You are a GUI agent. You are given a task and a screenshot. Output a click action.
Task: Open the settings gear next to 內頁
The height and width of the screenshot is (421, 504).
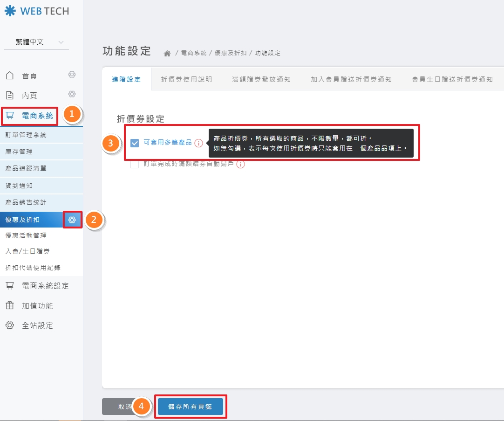[72, 94]
